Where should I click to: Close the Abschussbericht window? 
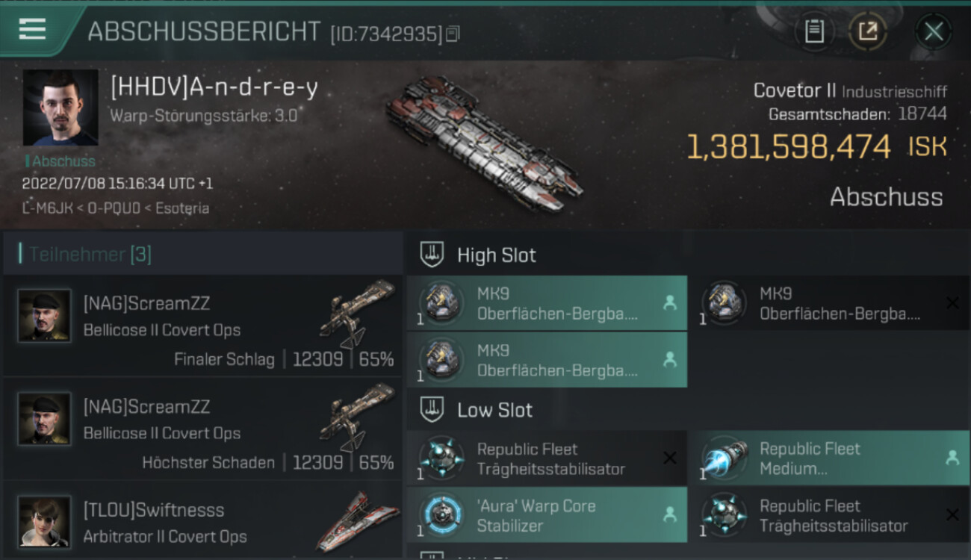tap(934, 31)
